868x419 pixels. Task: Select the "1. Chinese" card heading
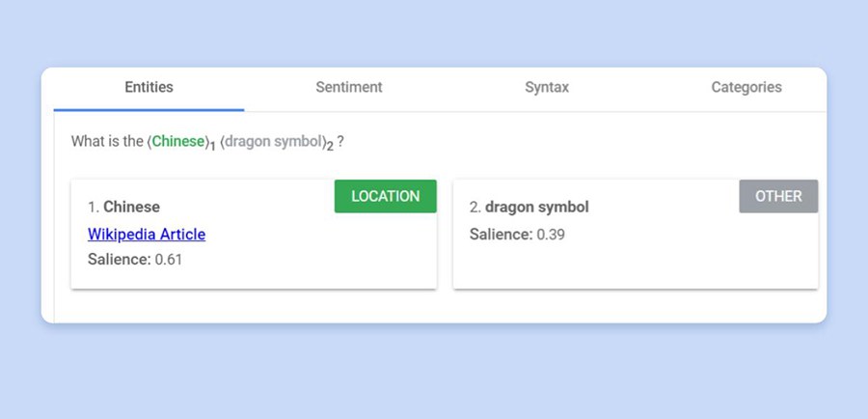123,207
